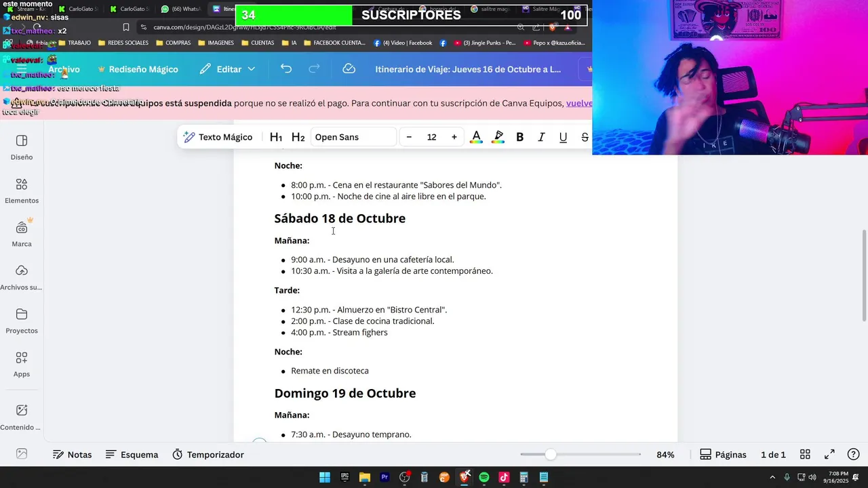Open Texto Mágico tool

coord(218,137)
